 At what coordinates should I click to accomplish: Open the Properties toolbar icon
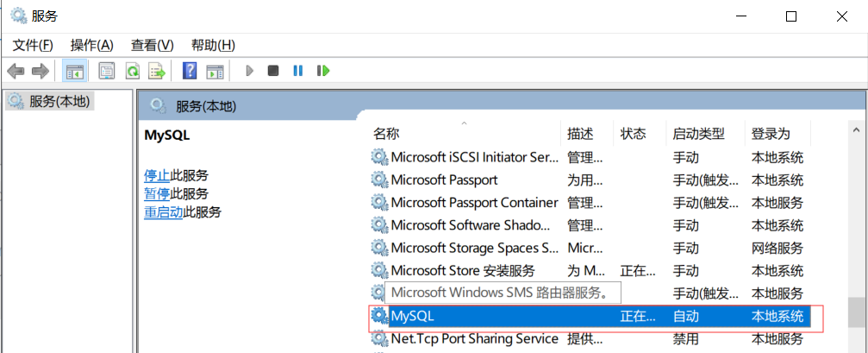tap(106, 71)
